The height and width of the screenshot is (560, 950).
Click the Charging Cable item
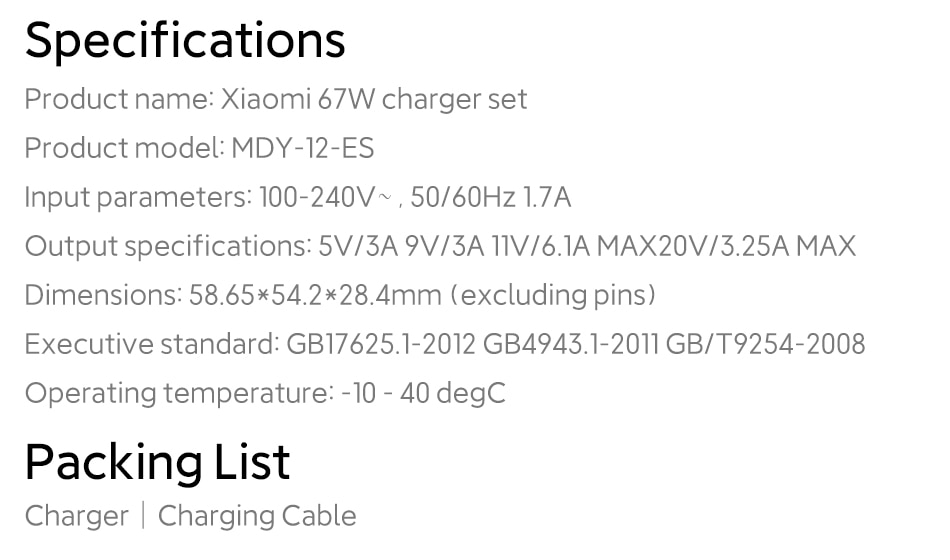(257, 516)
